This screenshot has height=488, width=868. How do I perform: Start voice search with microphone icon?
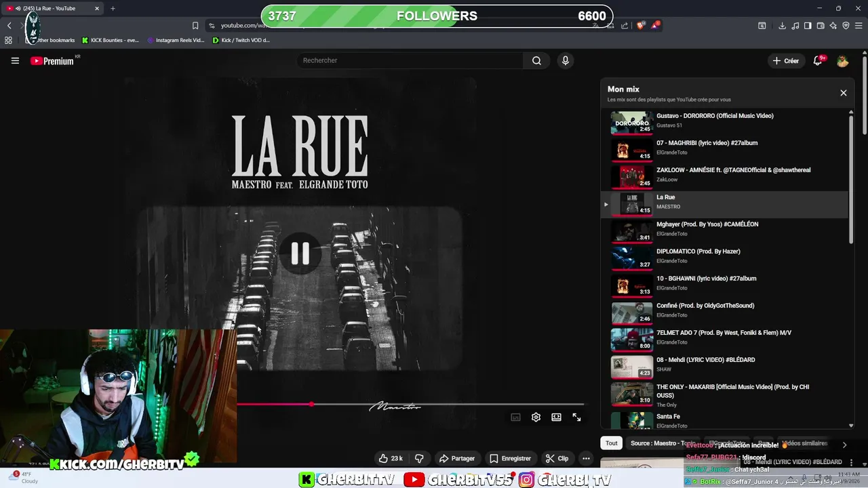coord(566,60)
